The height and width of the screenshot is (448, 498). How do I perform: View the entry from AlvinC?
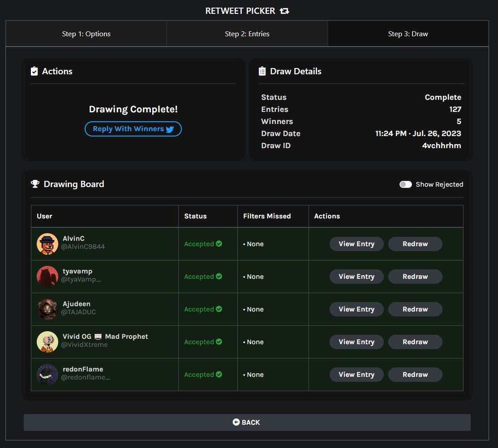point(356,243)
